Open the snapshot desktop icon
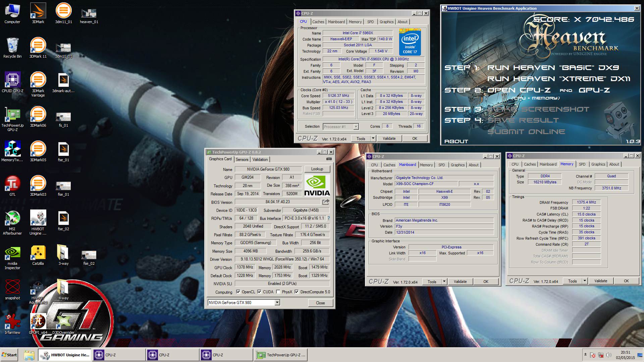The height and width of the screenshot is (362, 644). (x=12, y=290)
